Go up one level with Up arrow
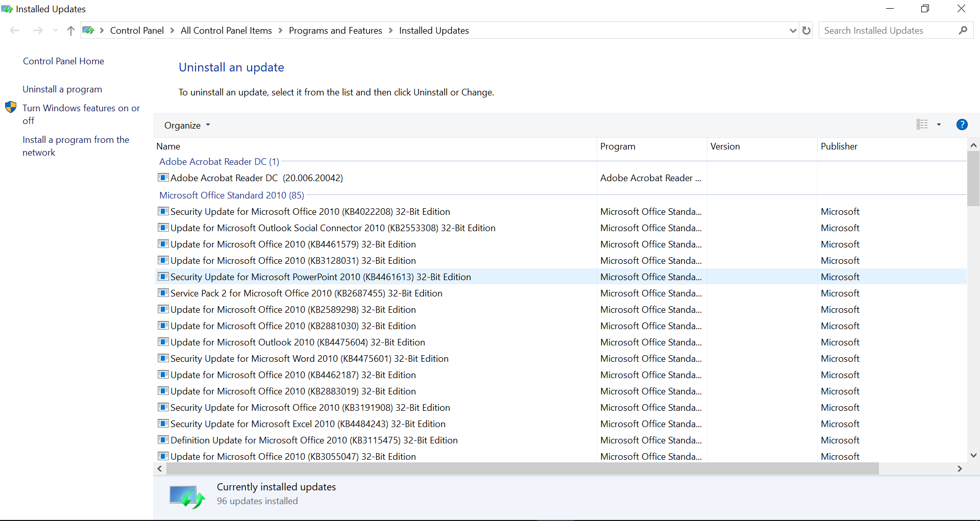980x521 pixels. point(71,31)
